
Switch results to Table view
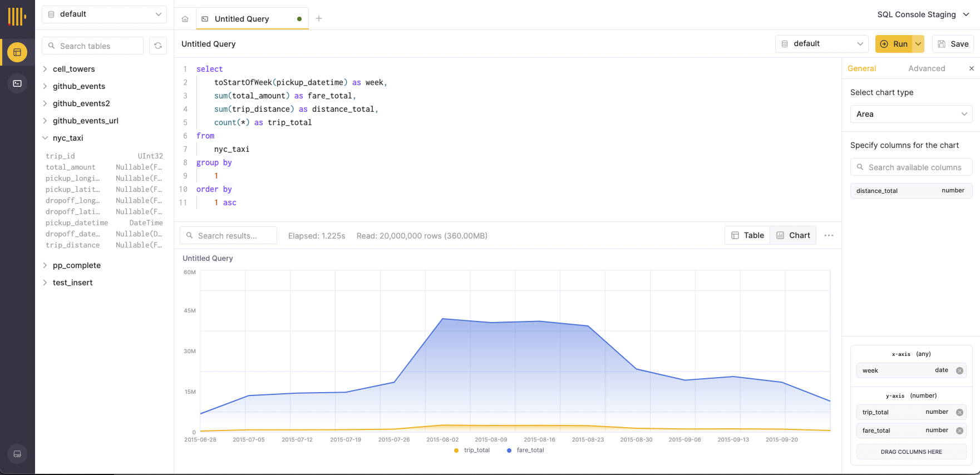click(x=747, y=235)
